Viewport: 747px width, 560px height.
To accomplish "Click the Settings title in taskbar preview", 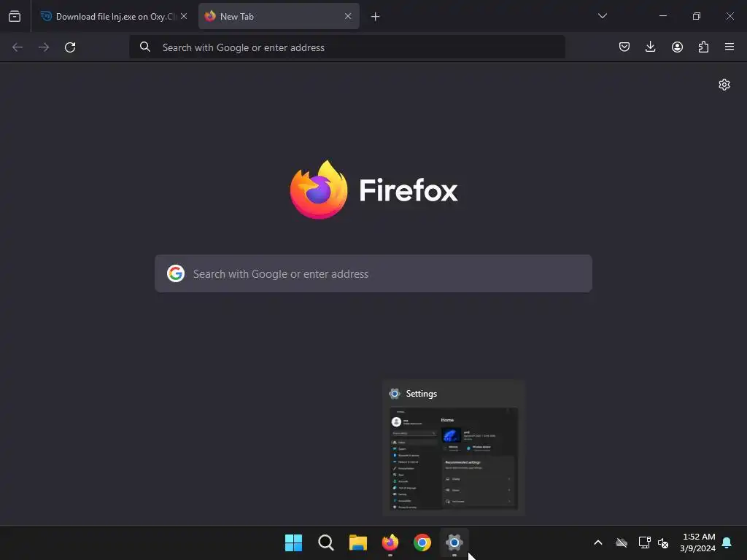I will [421, 394].
